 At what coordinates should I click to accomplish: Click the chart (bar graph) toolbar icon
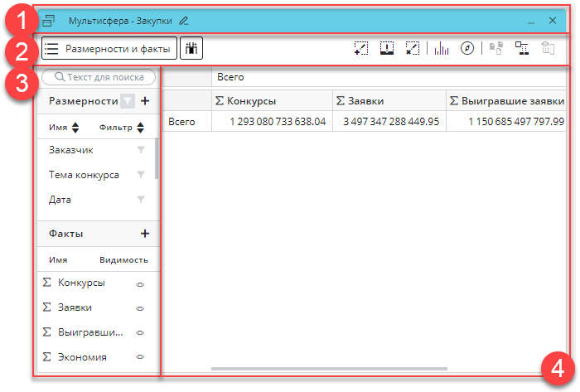click(441, 50)
